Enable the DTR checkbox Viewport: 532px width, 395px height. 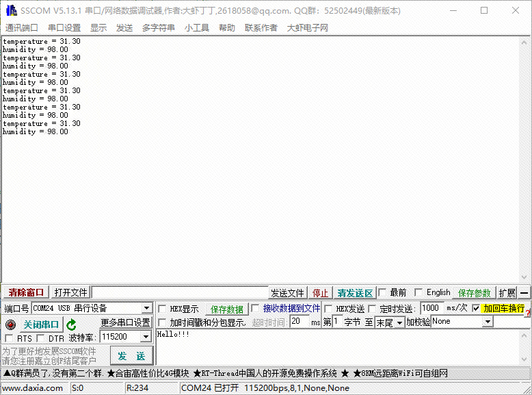(x=40, y=338)
